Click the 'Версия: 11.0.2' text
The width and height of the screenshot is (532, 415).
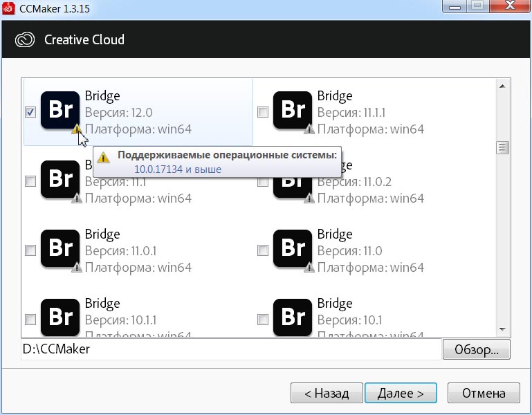pos(355,182)
